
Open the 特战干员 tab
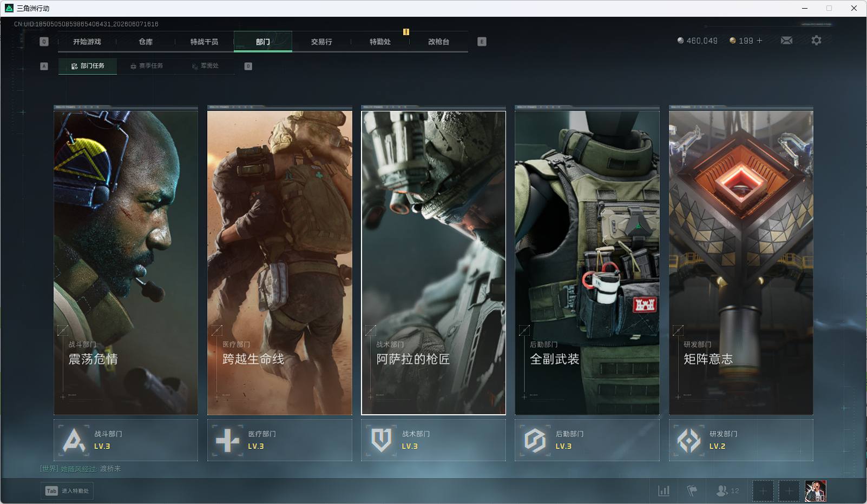204,42
